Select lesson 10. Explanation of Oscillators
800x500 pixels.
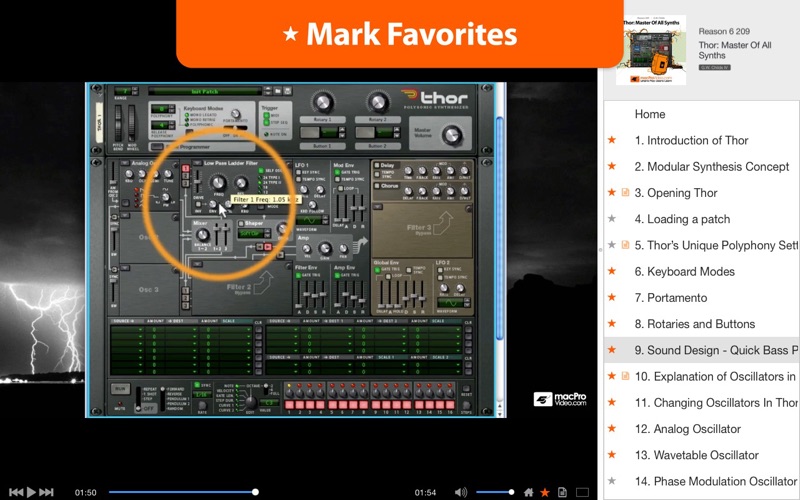[x=715, y=377]
